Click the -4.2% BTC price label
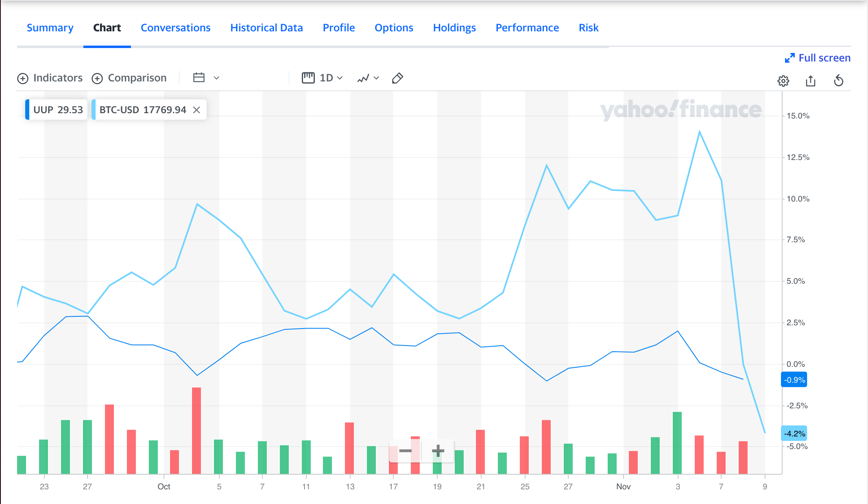Image resolution: width=868 pixels, height=504 pixels. click(x=794, y=434)
